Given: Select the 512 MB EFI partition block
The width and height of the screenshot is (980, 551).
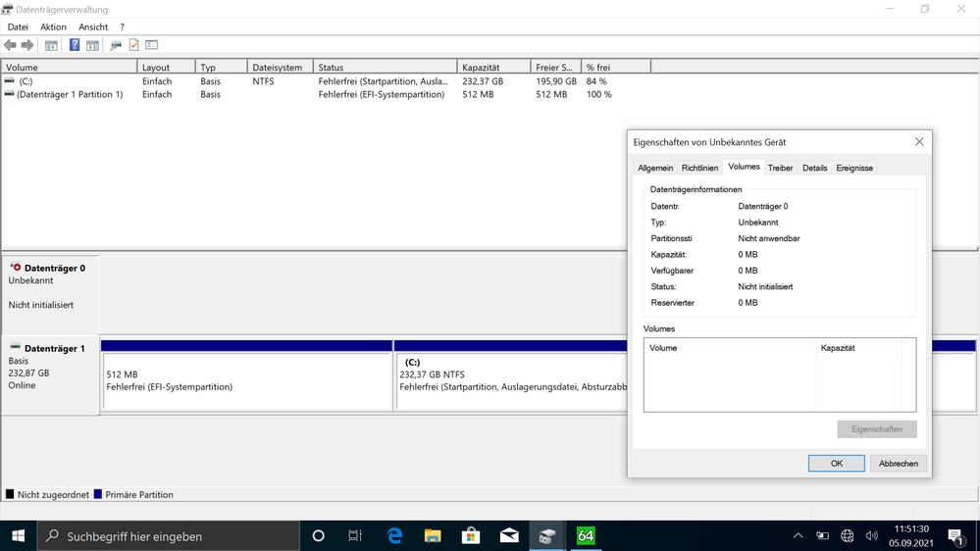Looking at the screenshot, I should (x=246, y=380).
